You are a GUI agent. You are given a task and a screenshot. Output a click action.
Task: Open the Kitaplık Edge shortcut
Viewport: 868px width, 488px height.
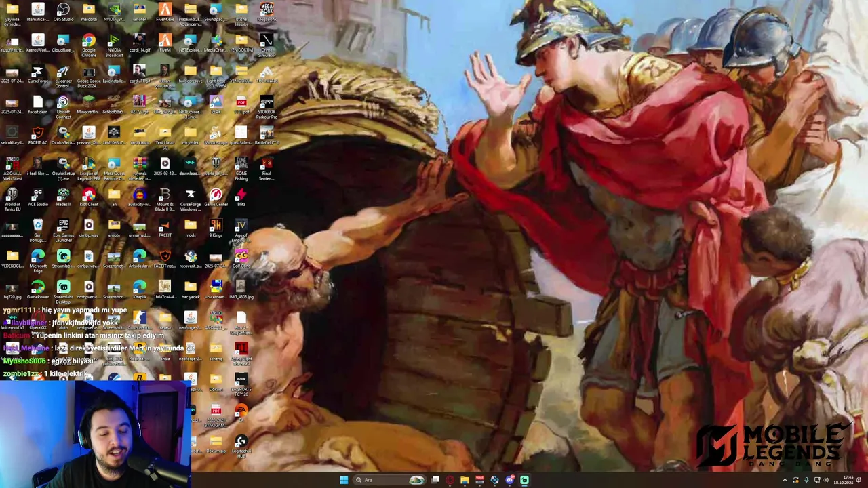(x=139, y=290)
